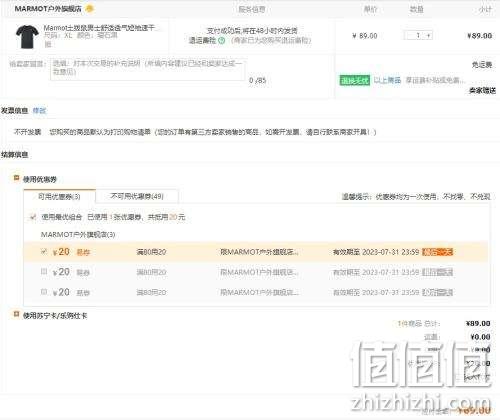Increase the item quantity with the plus button
Viewport: 500px width, 420px height.
tap(429, 35)
